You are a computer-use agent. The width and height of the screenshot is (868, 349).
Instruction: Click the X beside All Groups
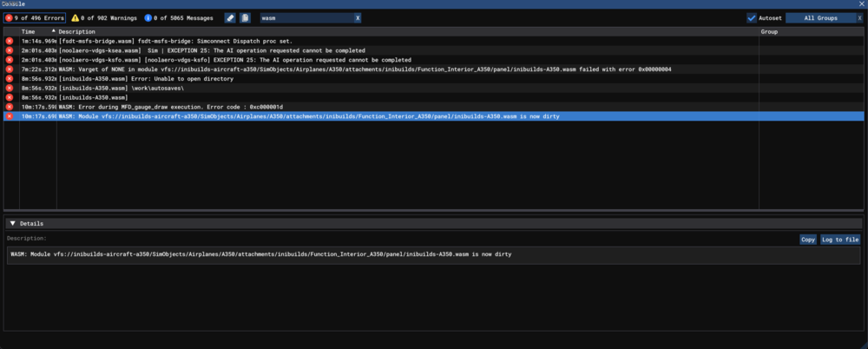(859, 18)
